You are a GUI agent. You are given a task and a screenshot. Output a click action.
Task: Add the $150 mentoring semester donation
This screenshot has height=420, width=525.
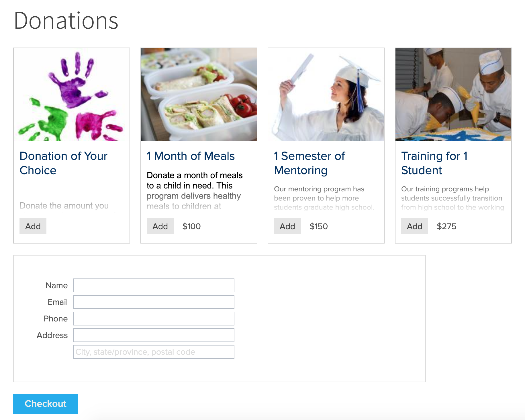point(287,226)
